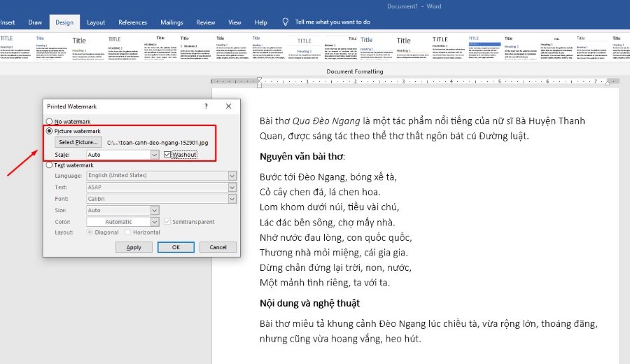Switch to the Text watermark option
The image size is (630, 364).
49,165
